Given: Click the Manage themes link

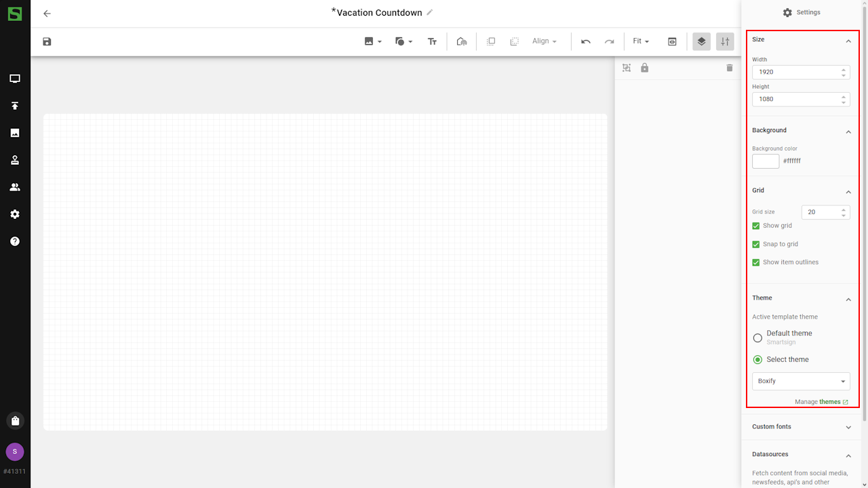Looking at the screenshot, I should point(821,402).
